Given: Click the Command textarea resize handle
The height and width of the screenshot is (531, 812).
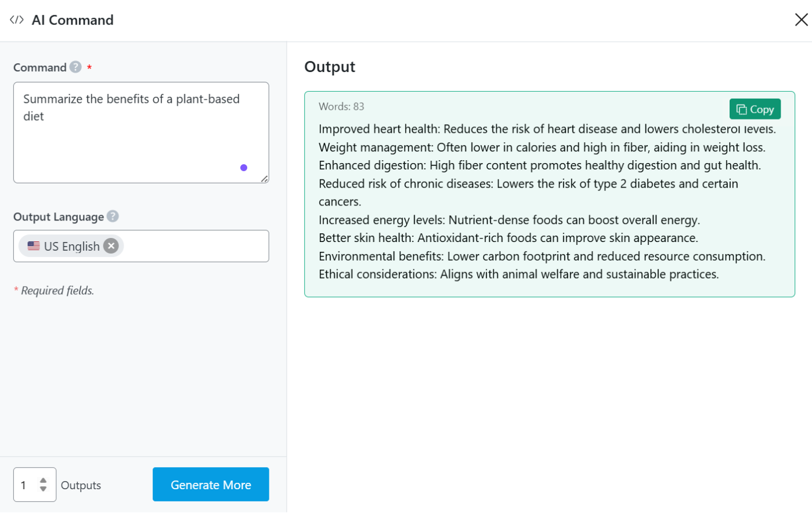Looking at the screenshot, I should point(265,179).
